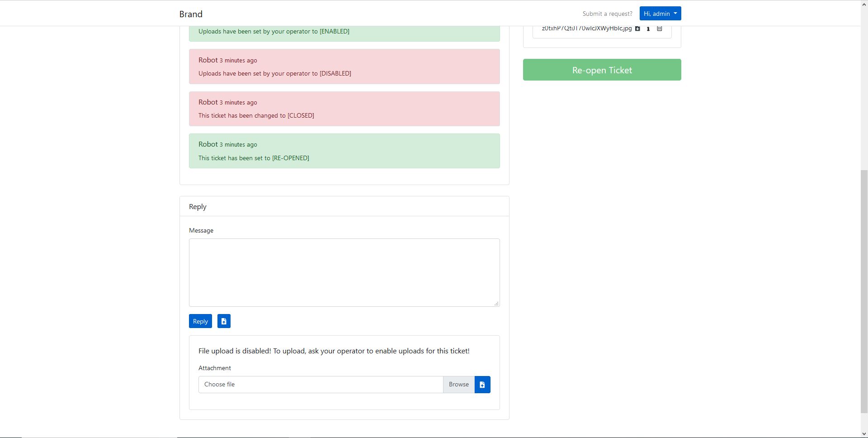The height and width of the screenshot is (438, 868).
Task: Open the "Hi, admin" dropdown menu
Action: tap(660, 14)
